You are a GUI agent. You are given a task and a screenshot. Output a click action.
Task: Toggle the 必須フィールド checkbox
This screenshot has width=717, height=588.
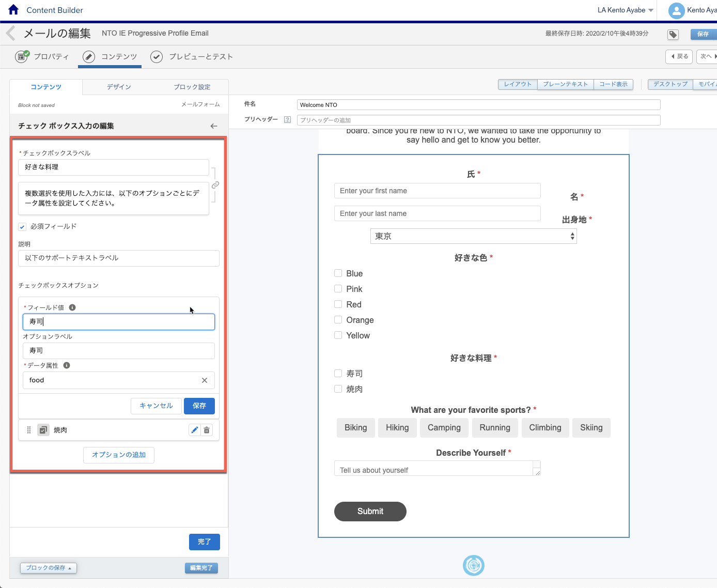22,227
